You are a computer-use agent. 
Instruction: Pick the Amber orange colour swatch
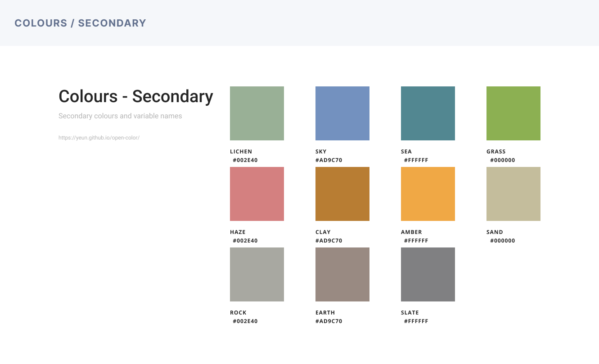pos(428,194)
